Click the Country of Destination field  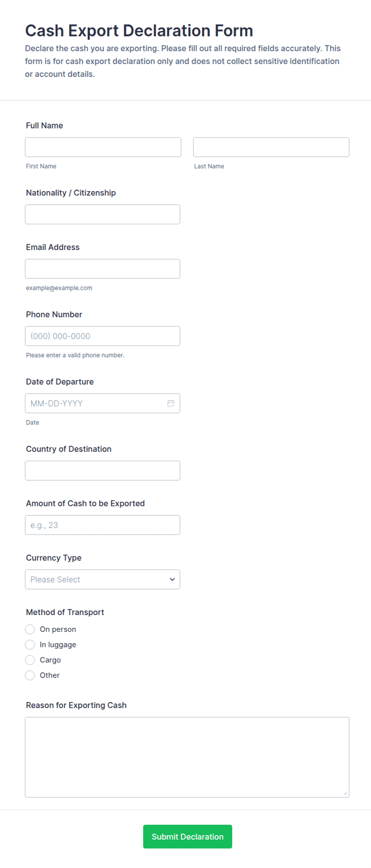point(103,471)
